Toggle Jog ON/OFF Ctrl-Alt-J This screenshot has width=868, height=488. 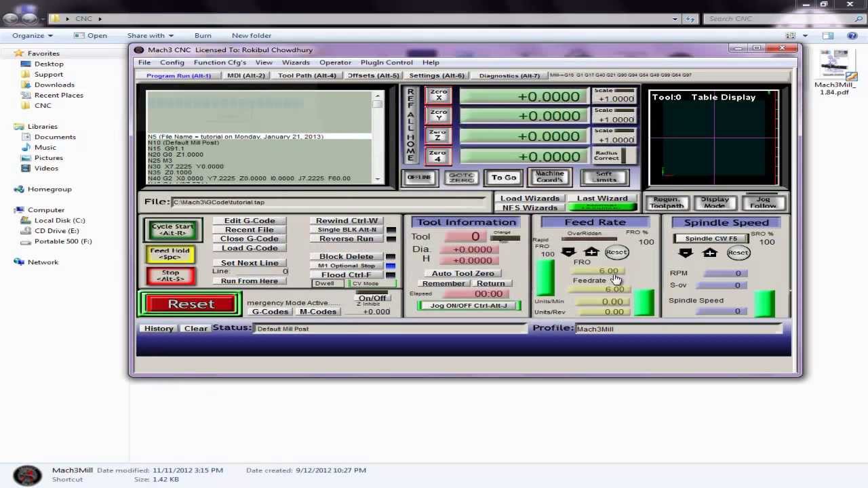(468, 306)
